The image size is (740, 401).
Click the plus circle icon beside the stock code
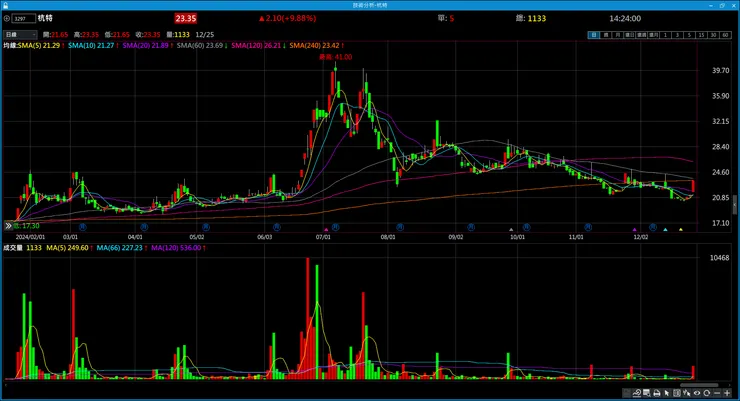tap(7, 18)
